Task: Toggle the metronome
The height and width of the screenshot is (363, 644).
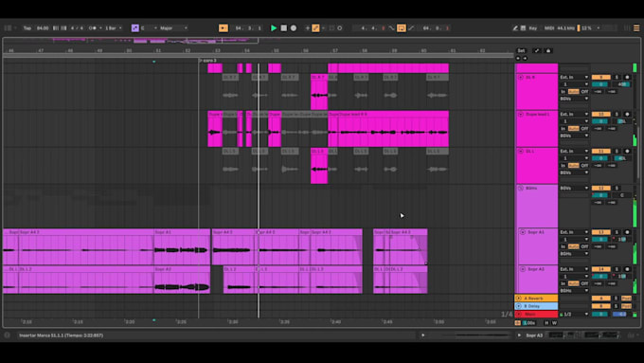Action: 93,27
